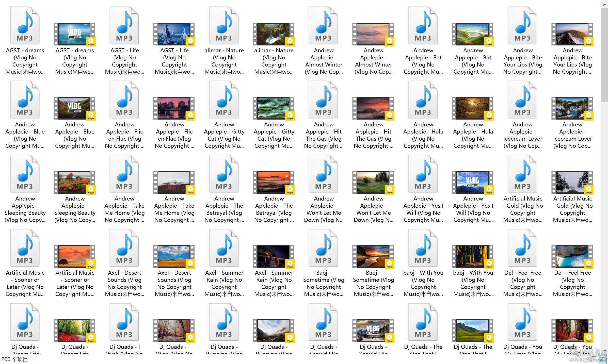Click the Del - Feel Free MP3 icon

522,248
